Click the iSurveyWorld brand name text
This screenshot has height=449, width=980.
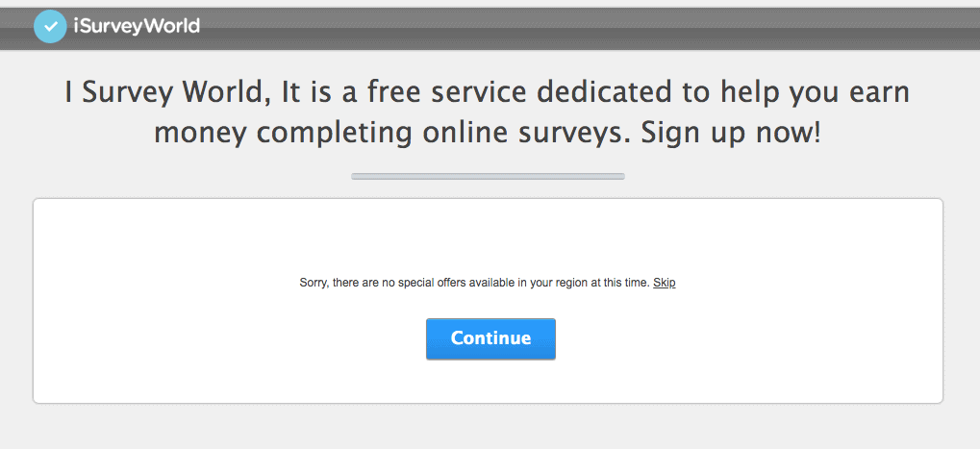137,26
